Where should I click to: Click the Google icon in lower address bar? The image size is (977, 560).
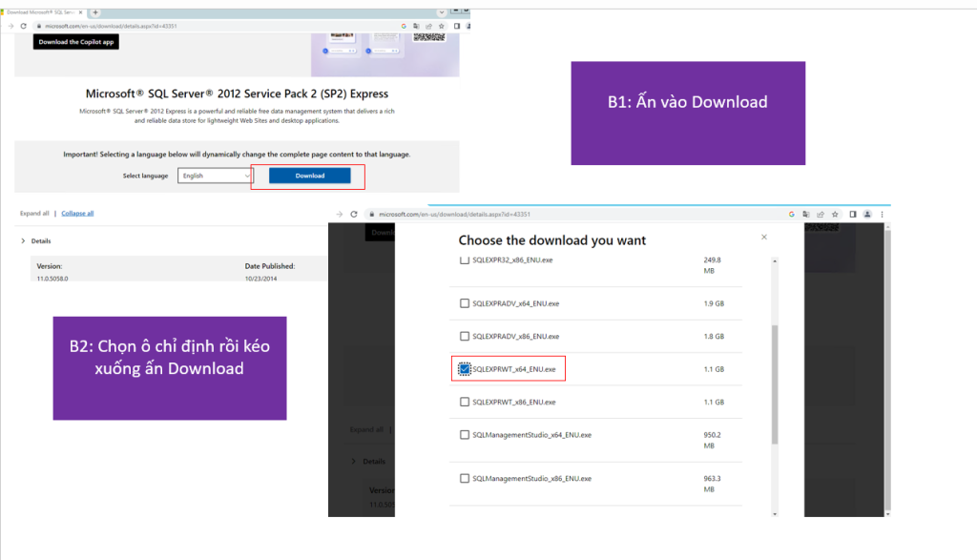coord(791,215)
